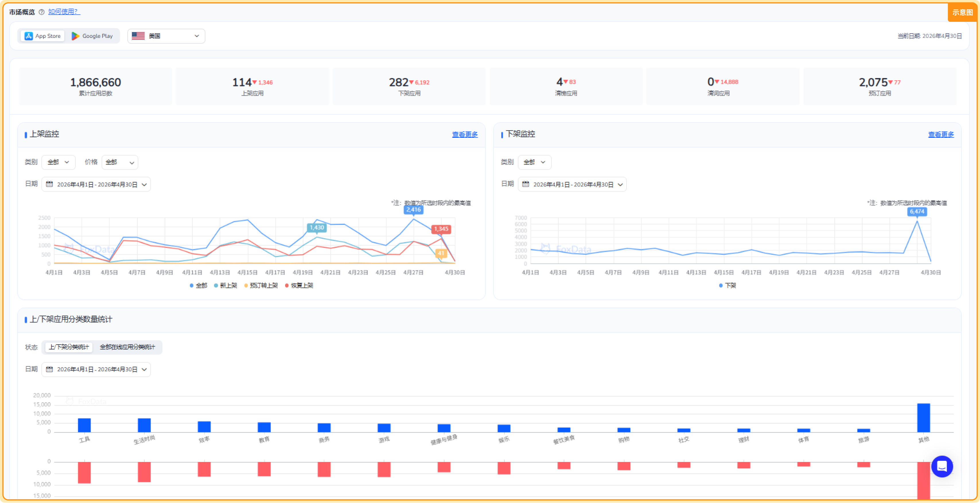Switch to Google Play platform icon
This screenshot has width=980, height=503.
pyautogui.click(x=75, y=36)
